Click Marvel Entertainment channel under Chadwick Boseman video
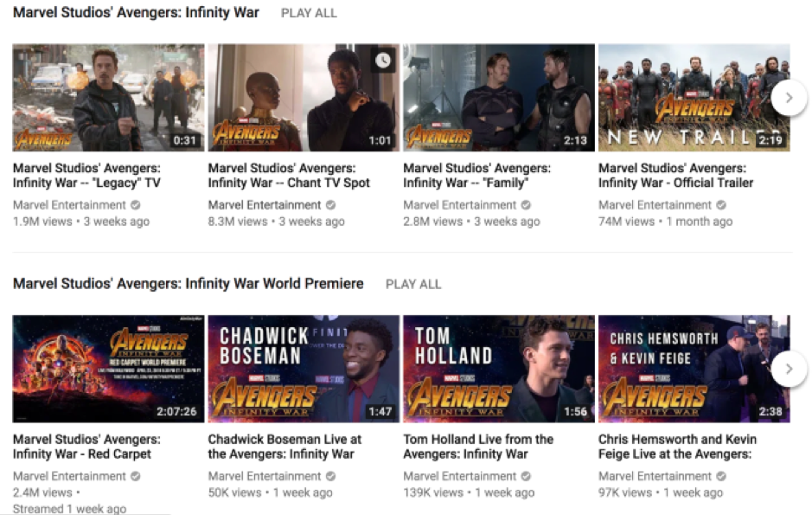The height and width of the screenshot is (515, 812). [x=265, y=476]
